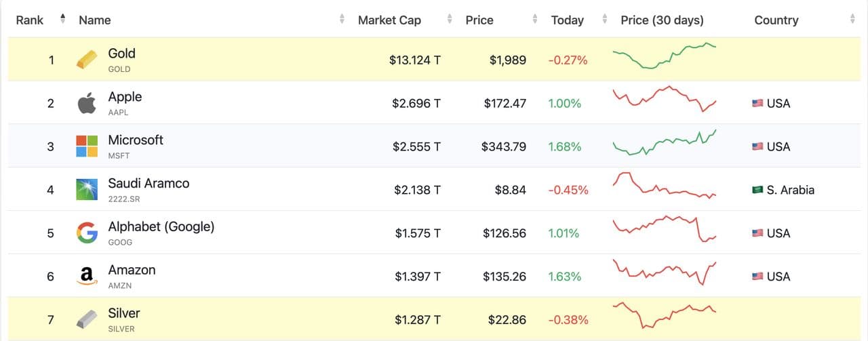Click the Apple logo icon

click(87, 104)
